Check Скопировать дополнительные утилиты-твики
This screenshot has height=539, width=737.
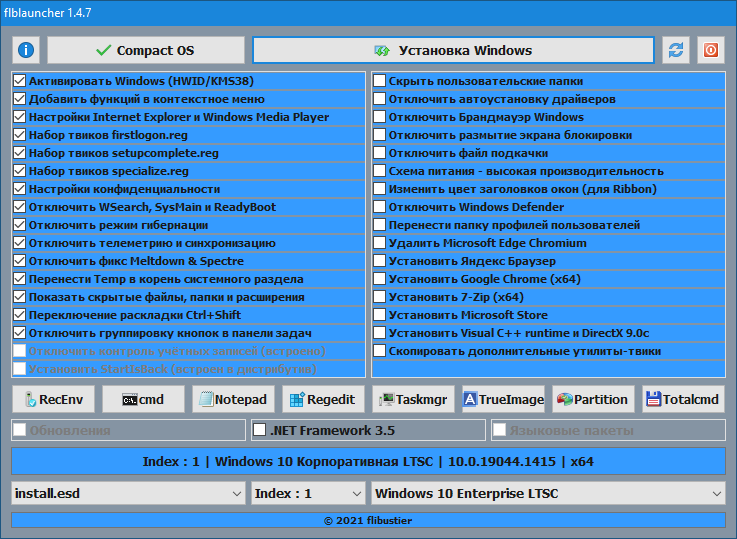379,351
